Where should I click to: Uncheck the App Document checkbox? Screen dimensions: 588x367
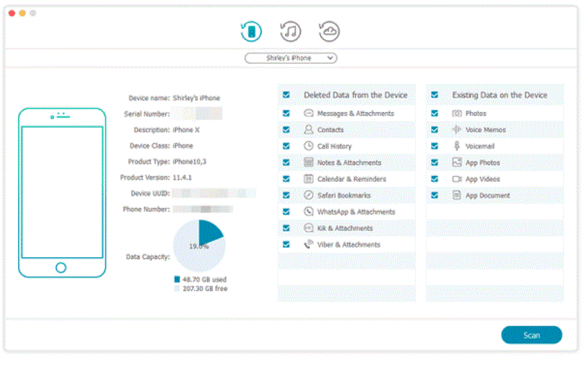434,195
